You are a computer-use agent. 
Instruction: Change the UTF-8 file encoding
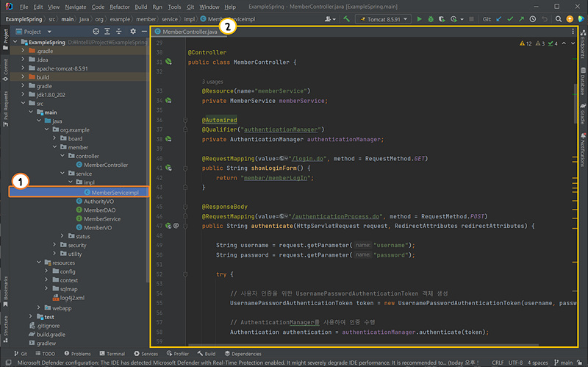coord(516,363)
